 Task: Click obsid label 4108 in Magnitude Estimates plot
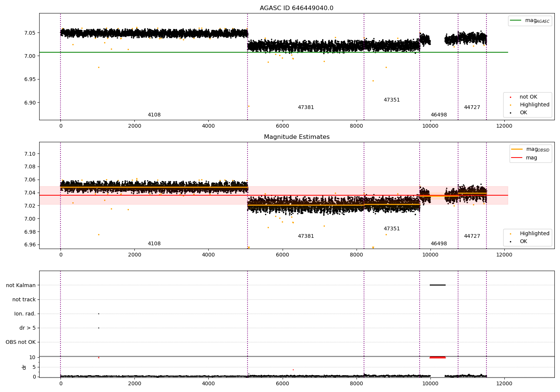[154, 244]
